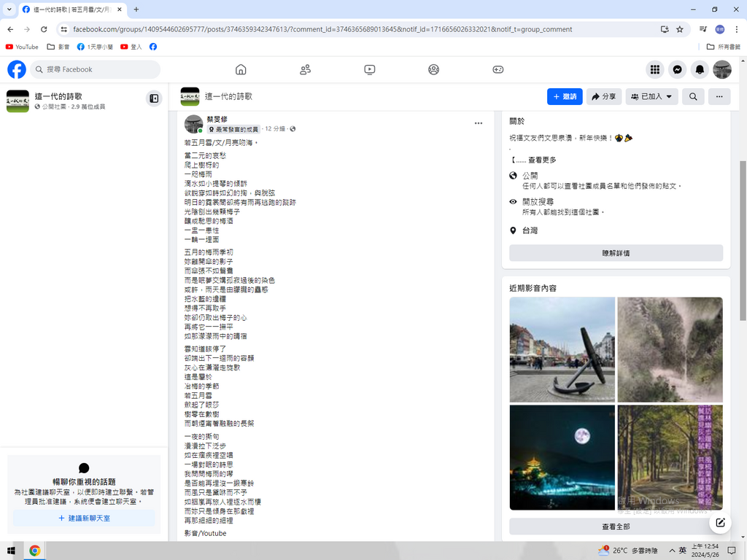
Task: Click the 分享 share button
Action: [x=603, y=96]
